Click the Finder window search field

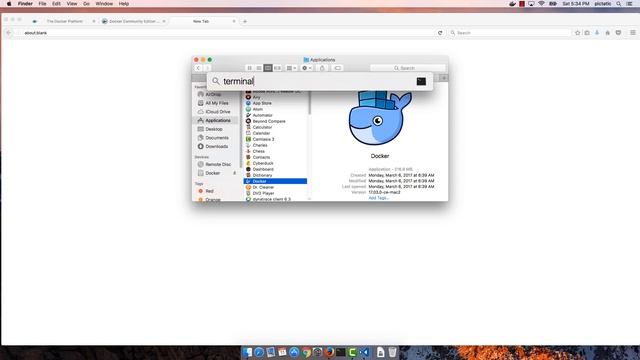pos(408,68)
